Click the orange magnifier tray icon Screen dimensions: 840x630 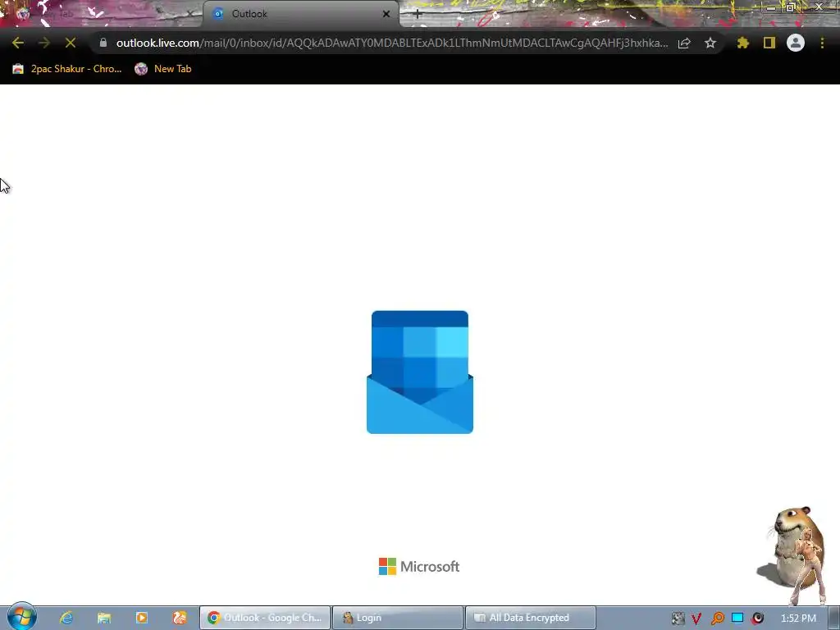(717, 619)
